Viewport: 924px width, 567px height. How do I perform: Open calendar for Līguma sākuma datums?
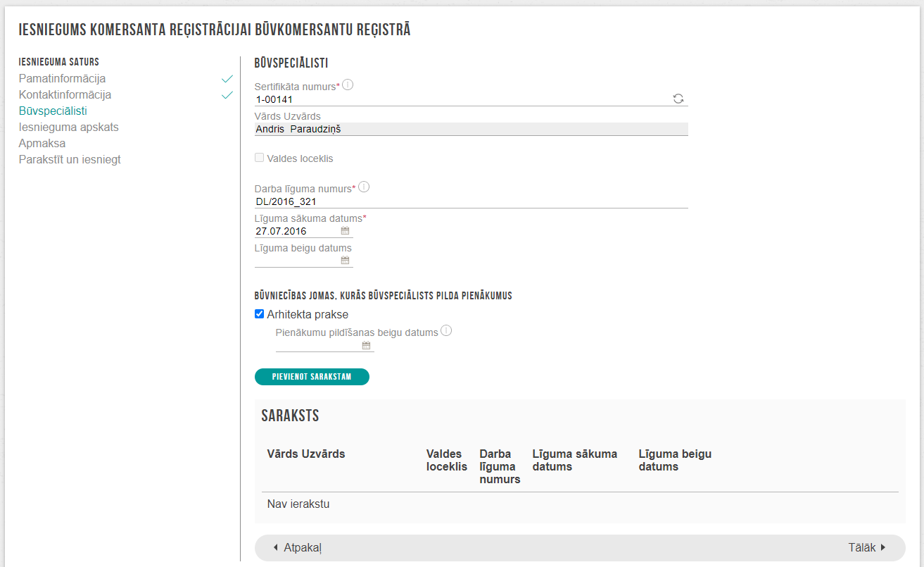(345, 230)
